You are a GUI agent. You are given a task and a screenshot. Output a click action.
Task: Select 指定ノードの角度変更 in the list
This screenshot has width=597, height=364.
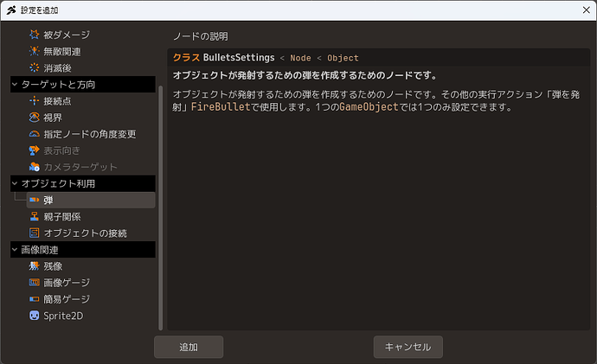point(91,134)
